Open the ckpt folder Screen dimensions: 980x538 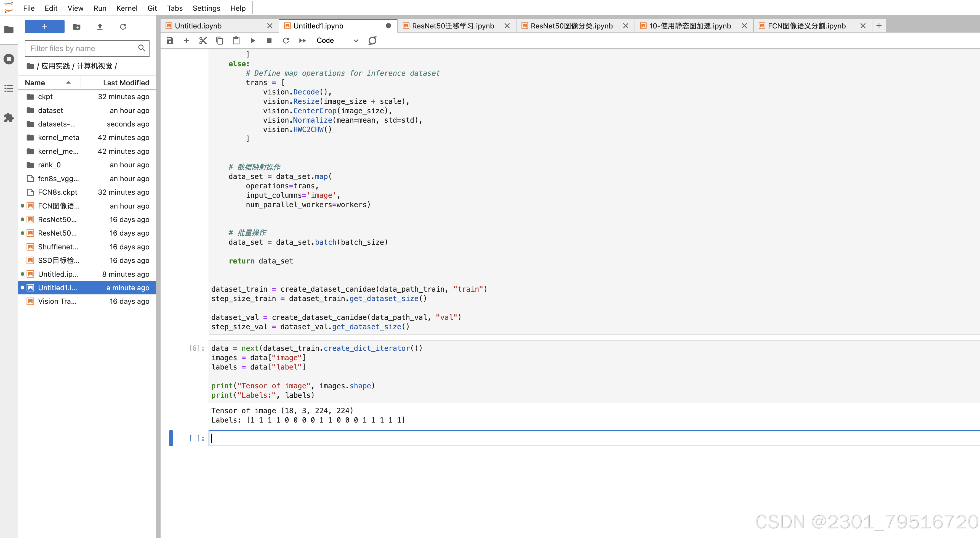[x=45, y=97]
